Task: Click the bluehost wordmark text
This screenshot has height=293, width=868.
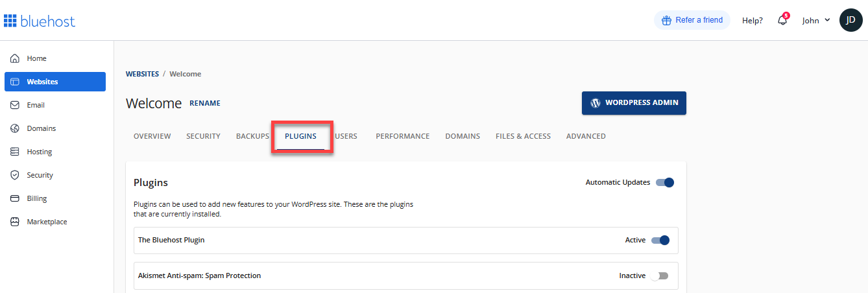Action: 48,21
